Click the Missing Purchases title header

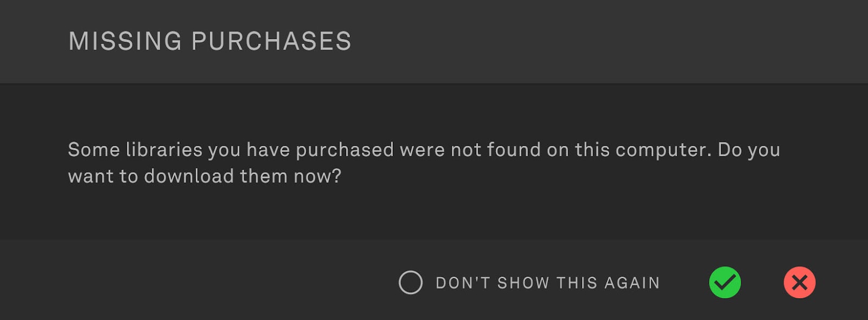(210, 41)
